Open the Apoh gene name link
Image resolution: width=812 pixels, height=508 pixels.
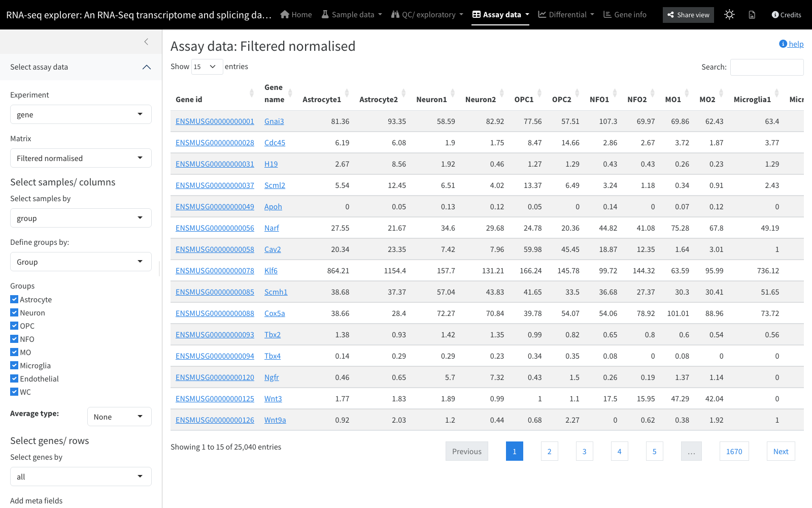coord(273,207)
